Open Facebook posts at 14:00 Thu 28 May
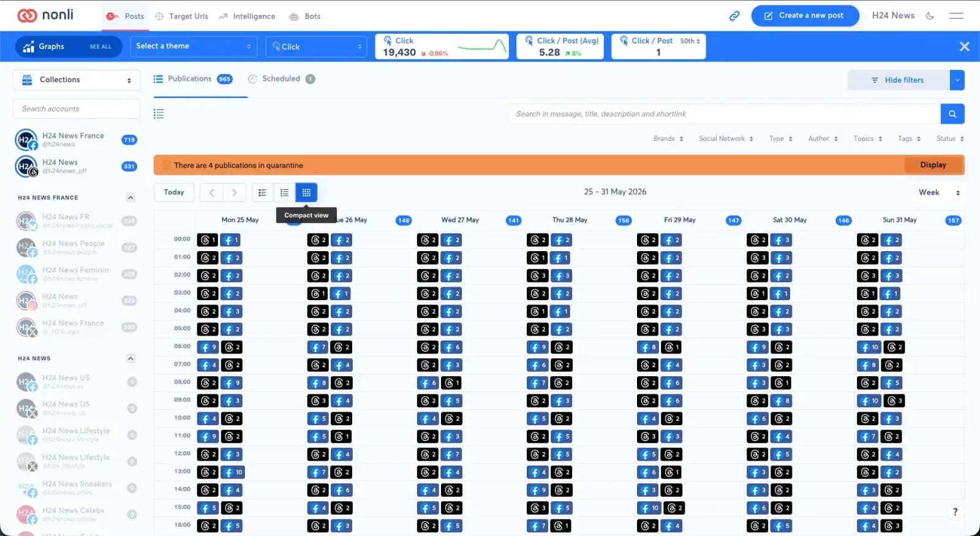Viewport: 980px width, 536px height. 537,490
